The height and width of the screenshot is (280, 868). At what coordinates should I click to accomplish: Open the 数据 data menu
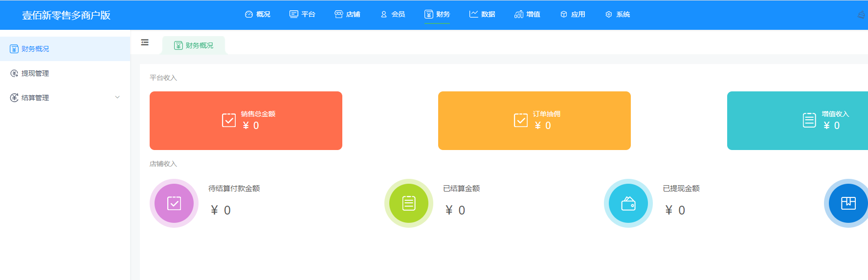pos(482,15)
